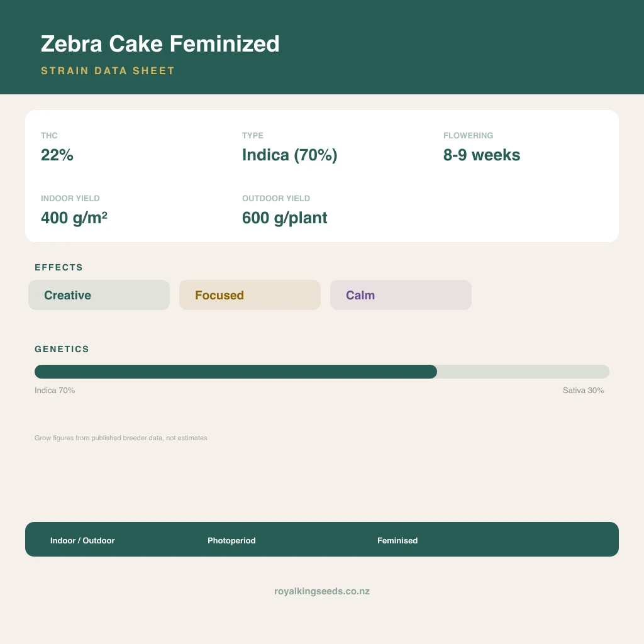Click the Indoor / Outdoor label
The height and width of the screenshot is (644, 644).
pyautogui.click(x=82, y=540)
